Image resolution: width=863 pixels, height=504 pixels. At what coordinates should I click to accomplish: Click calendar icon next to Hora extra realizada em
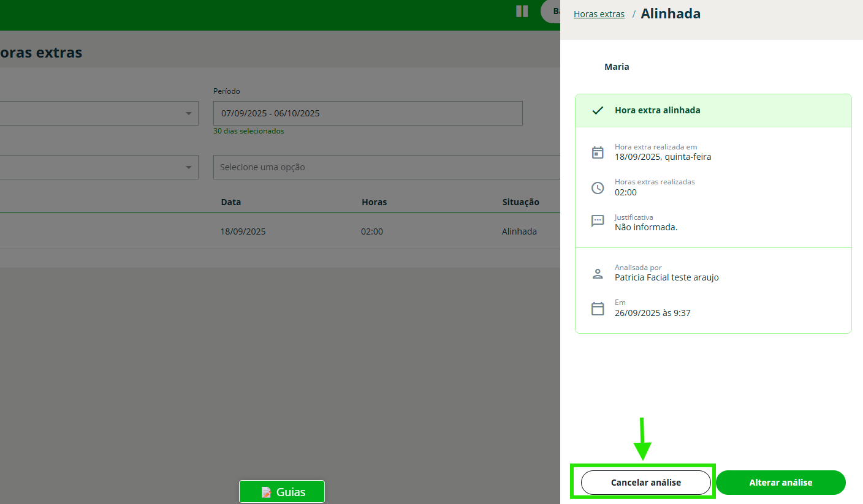point(598,152)
